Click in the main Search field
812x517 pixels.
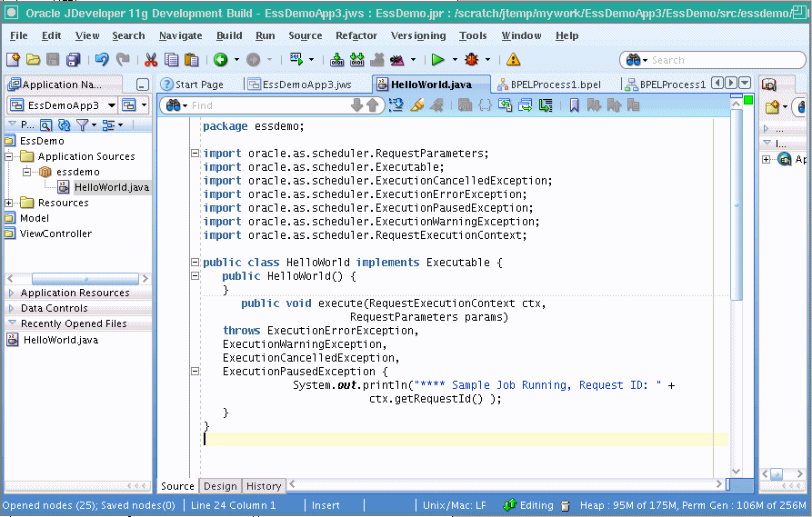[725, 60]
